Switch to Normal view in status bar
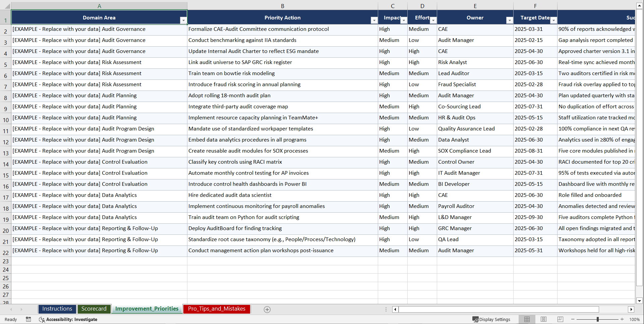The width and height of the screenshot is (644, 324). (527, 319)
